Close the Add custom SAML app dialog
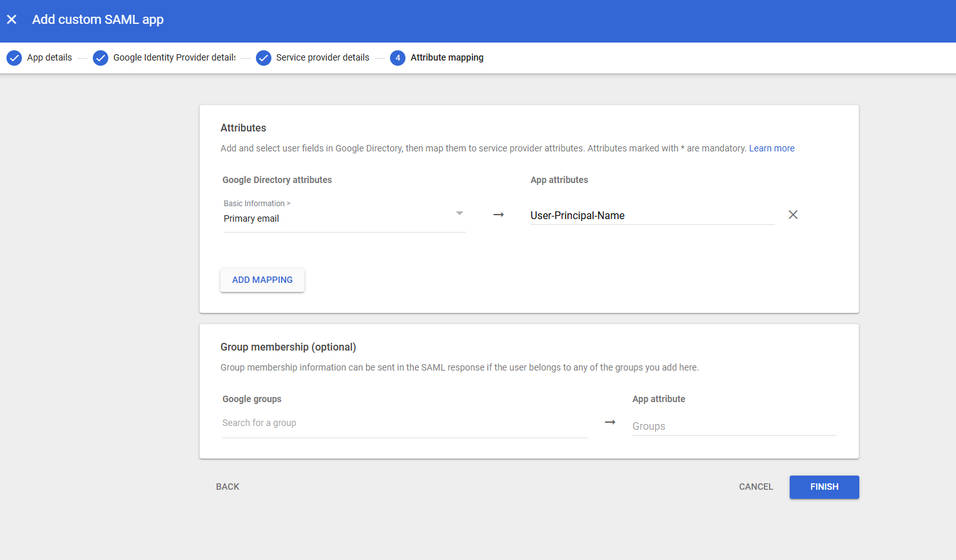The image size is (956, 560). click(x=12, y=19)
